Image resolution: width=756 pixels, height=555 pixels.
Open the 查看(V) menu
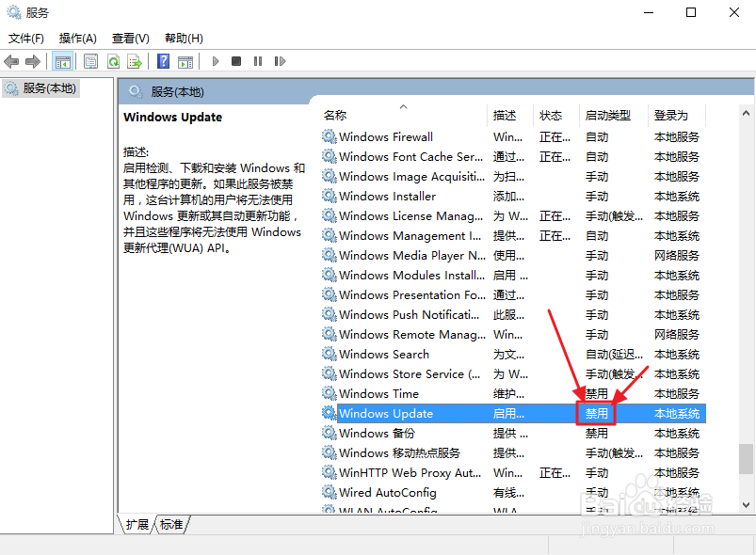pos(130,39)
